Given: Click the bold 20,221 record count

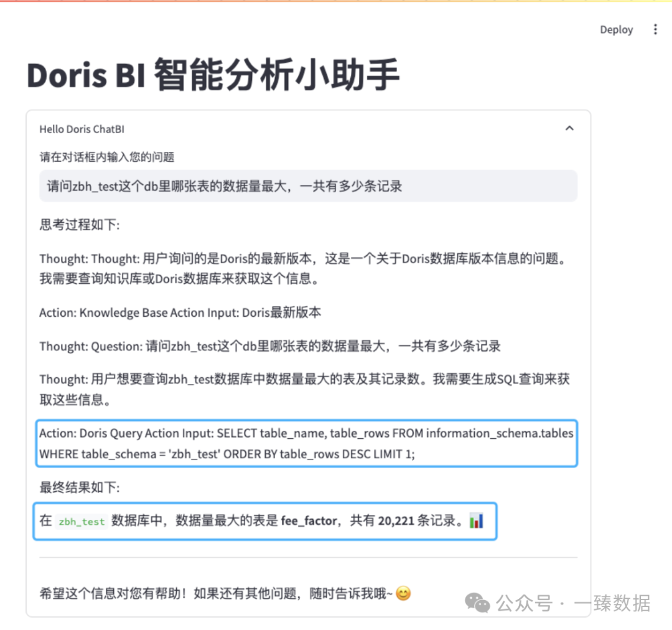Looking at the screenshot, I should click(396, 520).
